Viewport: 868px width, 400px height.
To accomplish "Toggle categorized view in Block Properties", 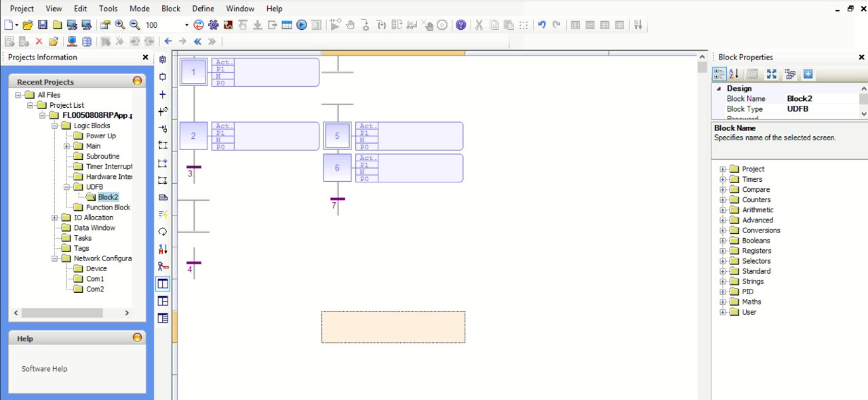I will tap(720, 74).
